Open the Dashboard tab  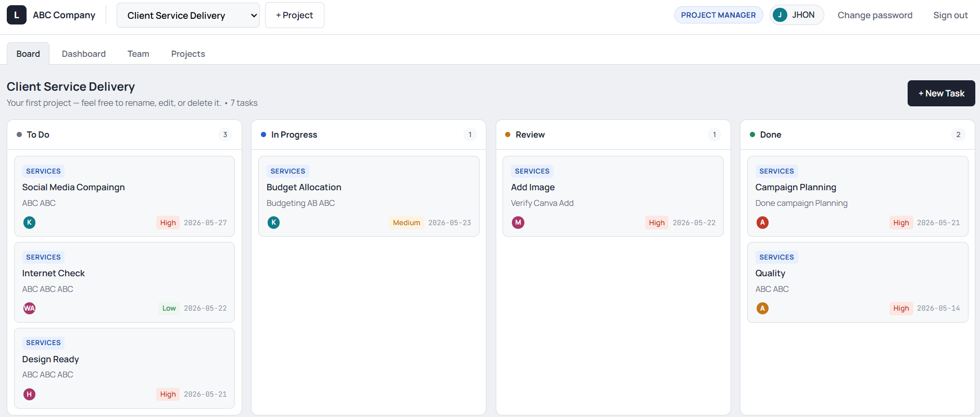pyautogui.click(x=84, y=54)
